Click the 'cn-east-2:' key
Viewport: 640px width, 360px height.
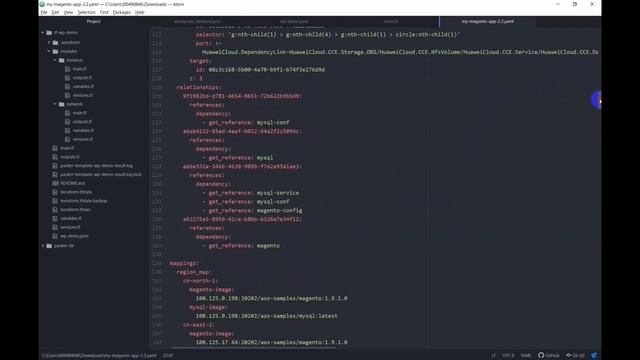pyautogui.click(x=198, y=325)
